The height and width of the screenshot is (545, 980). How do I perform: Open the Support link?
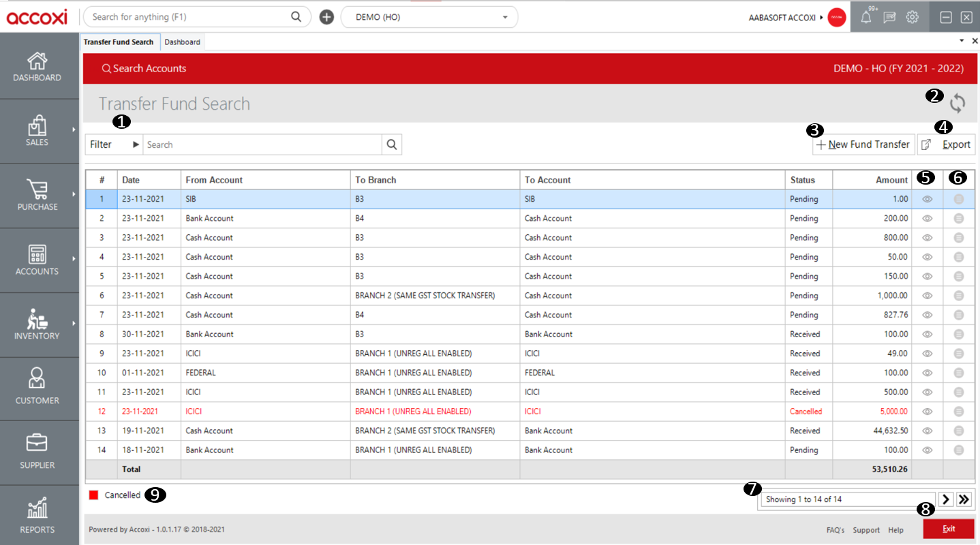click(x=866, y=530)
